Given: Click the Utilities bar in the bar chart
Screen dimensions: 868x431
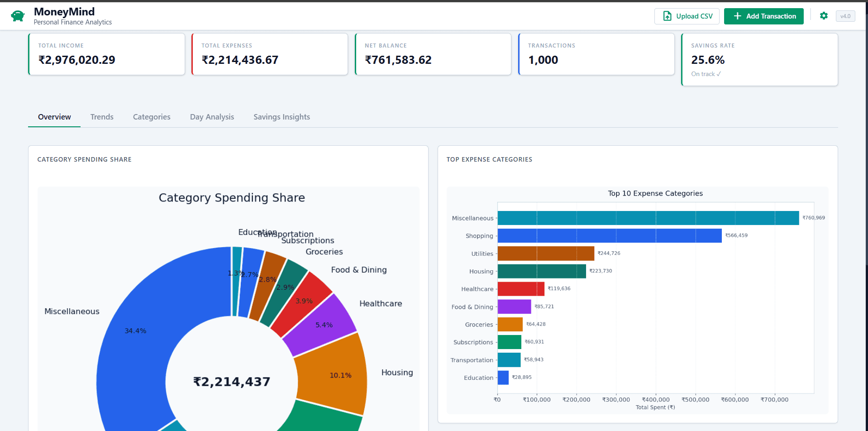Looking at the screenshot, I should coord(545,253).
